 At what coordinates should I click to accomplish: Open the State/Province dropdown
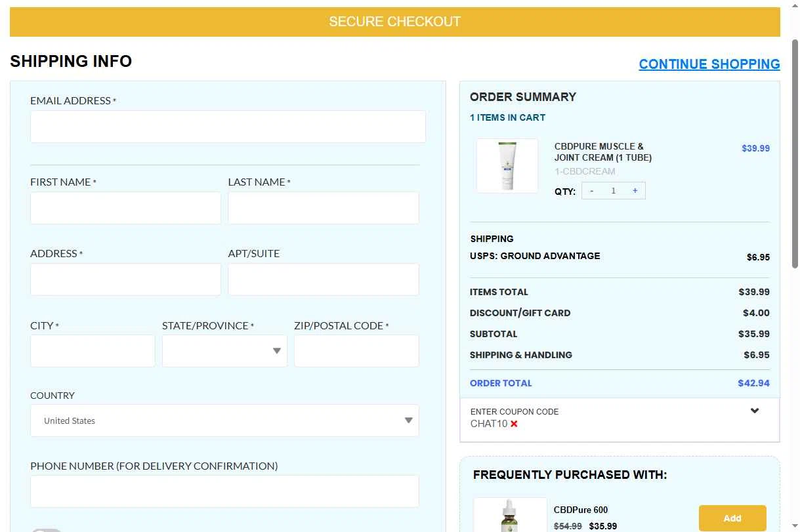(224, 351)
